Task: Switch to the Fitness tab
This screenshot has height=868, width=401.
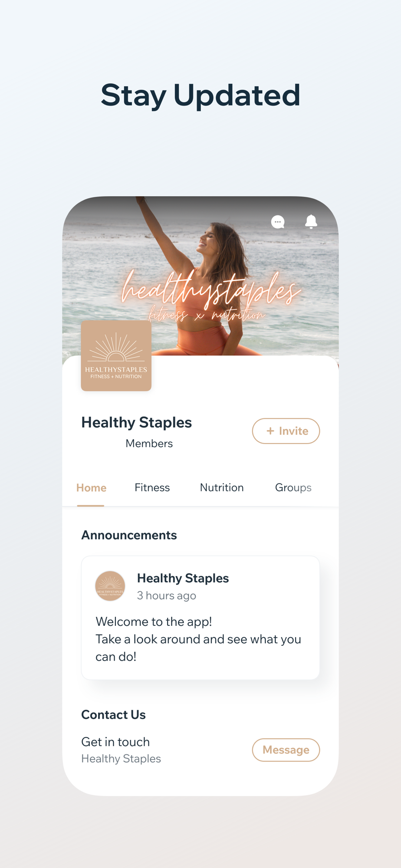Action: coord(152,488)
